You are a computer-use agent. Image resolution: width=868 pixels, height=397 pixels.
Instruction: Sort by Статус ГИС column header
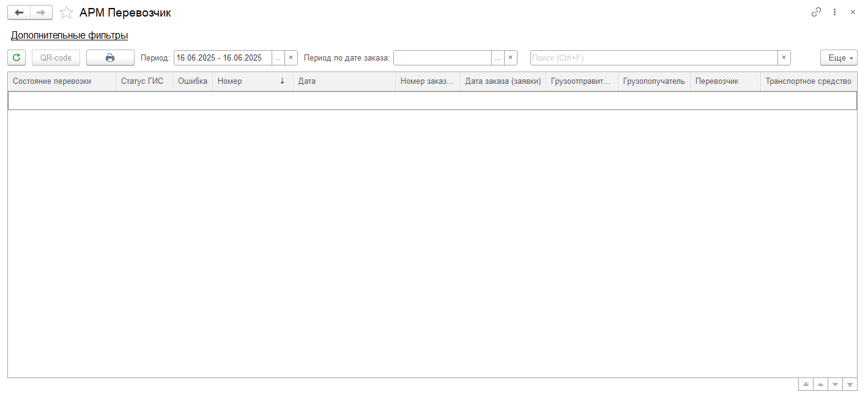point(144,81)
